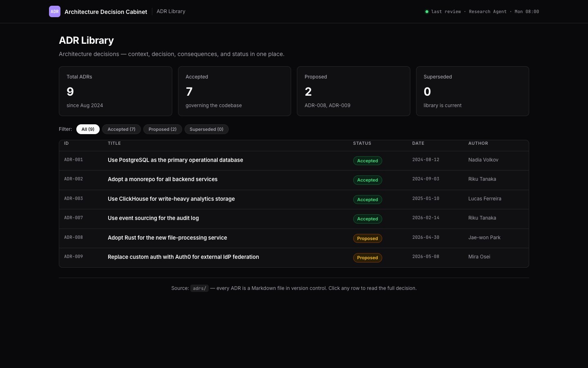Click the date 2026-04-30
Screen dimensions: 588x368
coord(426,238)
